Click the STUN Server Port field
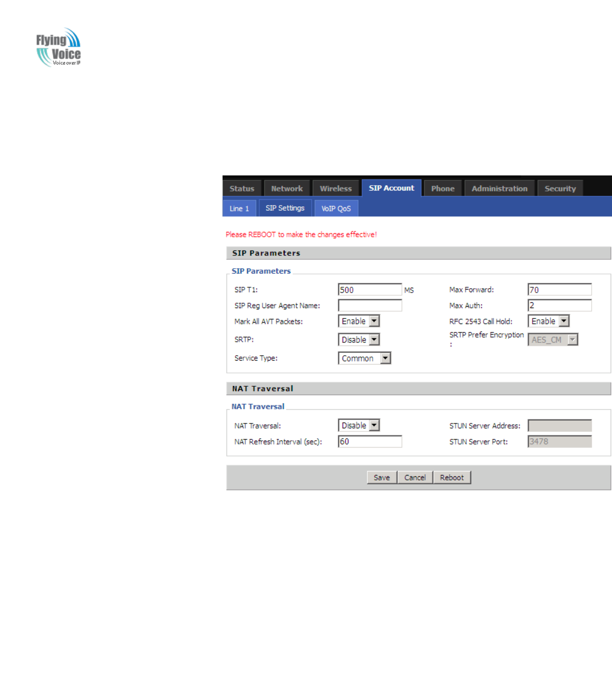Viewport: 612px width, 700px height. coord(559,441)
